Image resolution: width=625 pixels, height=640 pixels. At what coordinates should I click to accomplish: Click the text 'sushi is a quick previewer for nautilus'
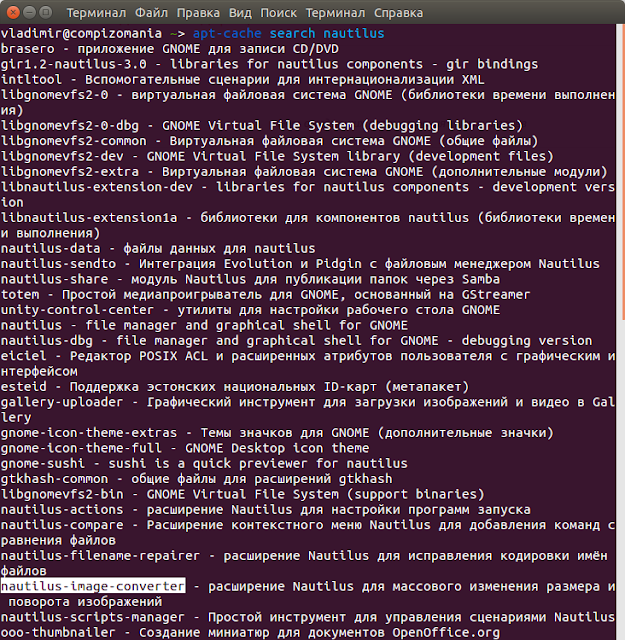click(x=258, y=464)
